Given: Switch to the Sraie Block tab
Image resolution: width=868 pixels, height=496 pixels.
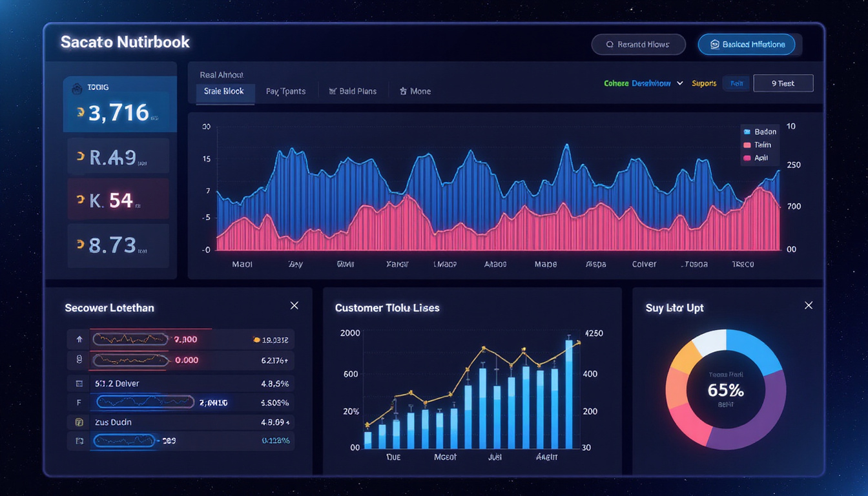Looking at the screenshot, I should (x=224, y=92).
